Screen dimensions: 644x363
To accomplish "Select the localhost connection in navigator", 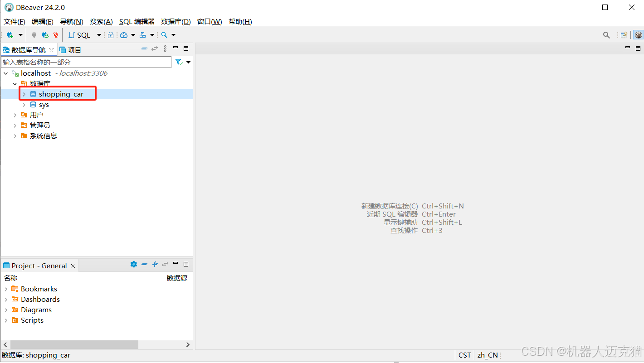I will [x=36, y=73].
